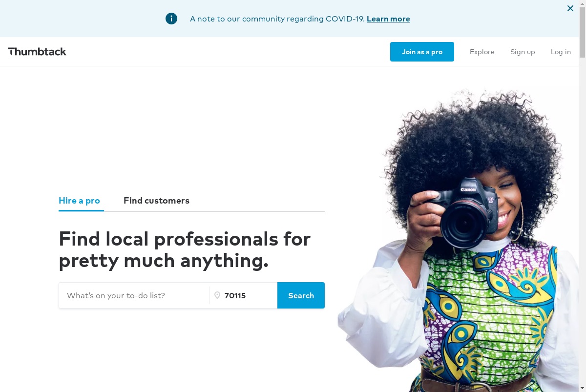Viewport: 586px width, 392px height.
Task: Dismiss the COVID-19 banner with the X
Action: click(x=570, y=8)
